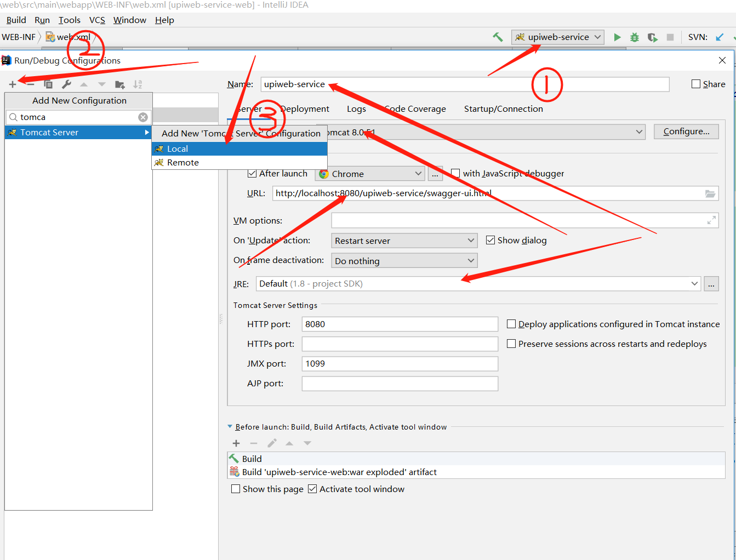Open Application server Tomcat dropdown
The width and height of the screenshot is (736, 560).
pyautogui.click(x=639, y=132)
